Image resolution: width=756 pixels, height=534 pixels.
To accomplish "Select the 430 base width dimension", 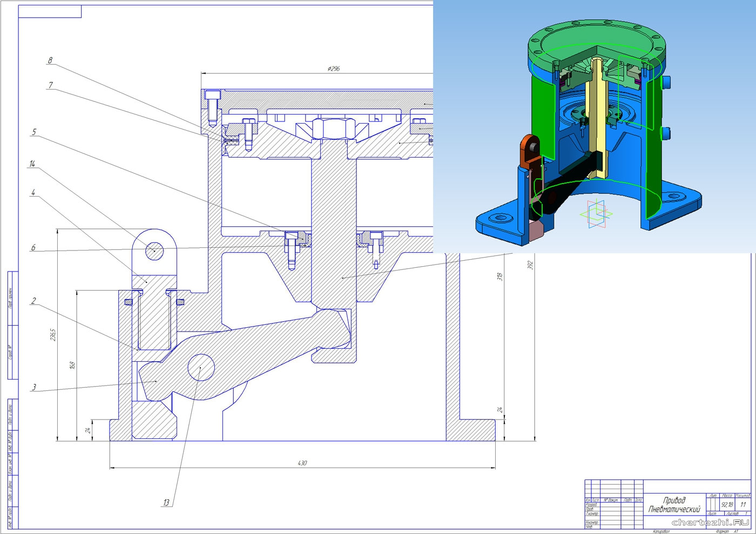I will click(x=302, y=463).
